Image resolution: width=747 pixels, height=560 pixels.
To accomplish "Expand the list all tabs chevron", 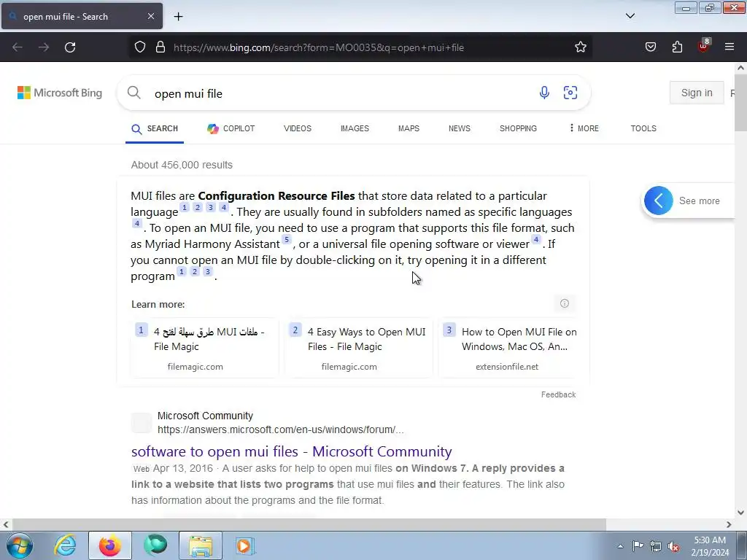I will 630,16.
